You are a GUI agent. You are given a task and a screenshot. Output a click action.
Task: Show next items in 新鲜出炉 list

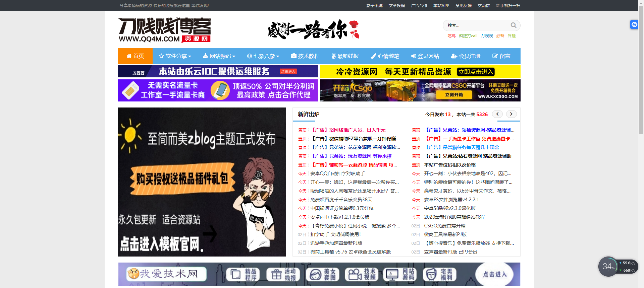[511, 114]
